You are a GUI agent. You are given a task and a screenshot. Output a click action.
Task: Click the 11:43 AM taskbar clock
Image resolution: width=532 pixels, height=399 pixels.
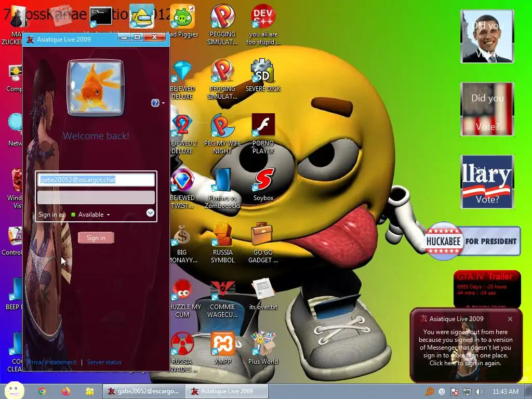click(x=505, y=392)
